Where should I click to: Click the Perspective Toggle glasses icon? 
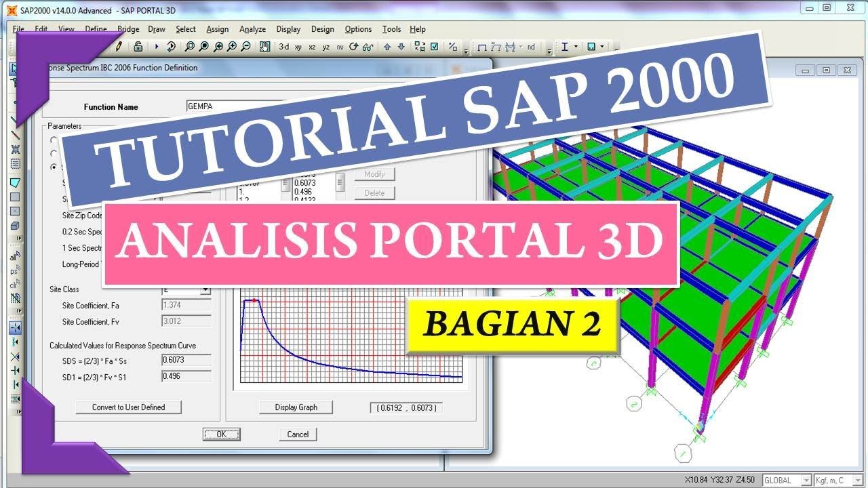click(x=367, y=47)
